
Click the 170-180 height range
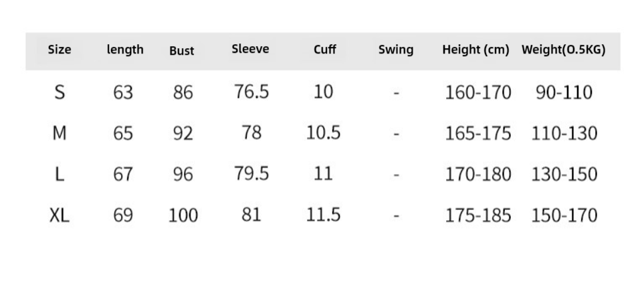coord(478,175)
